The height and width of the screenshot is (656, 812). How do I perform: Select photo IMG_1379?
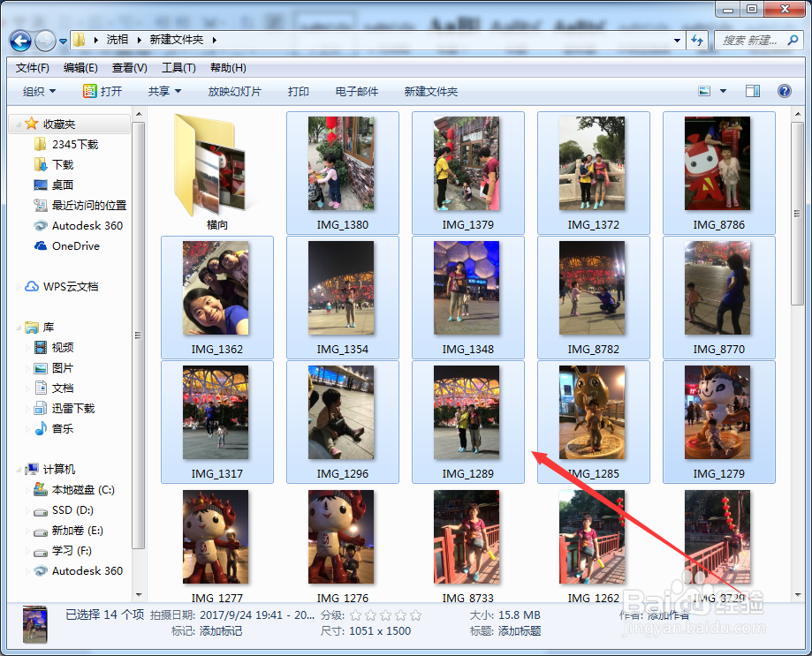467,172
